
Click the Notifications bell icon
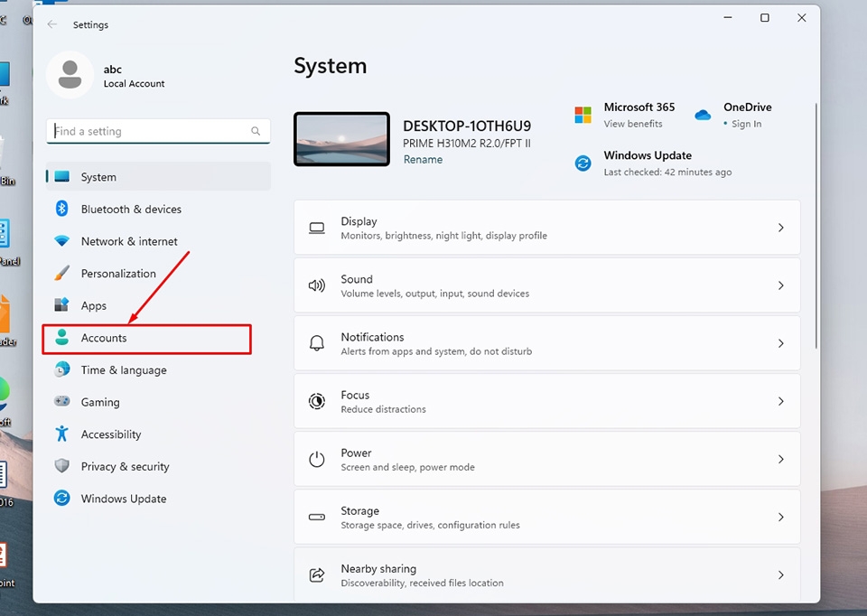click(x=317, y=343)
